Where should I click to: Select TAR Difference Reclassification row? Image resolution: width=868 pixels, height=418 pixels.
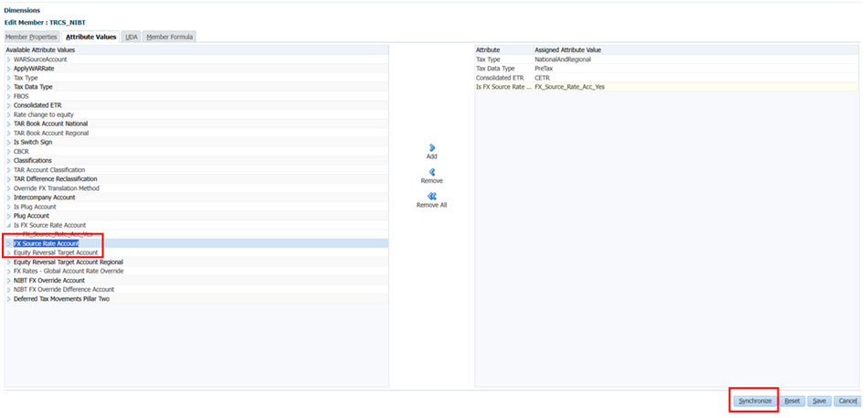click(x=196, y=179)
